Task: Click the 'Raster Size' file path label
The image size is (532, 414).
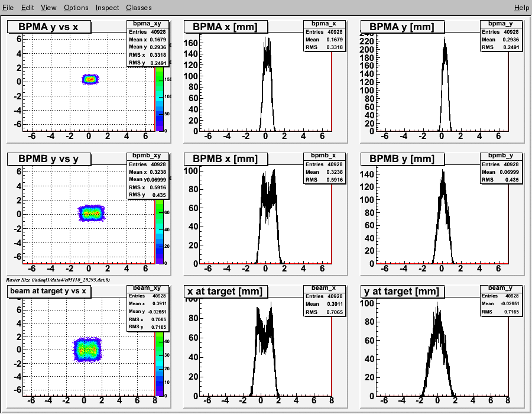Action: coord(58,280)
